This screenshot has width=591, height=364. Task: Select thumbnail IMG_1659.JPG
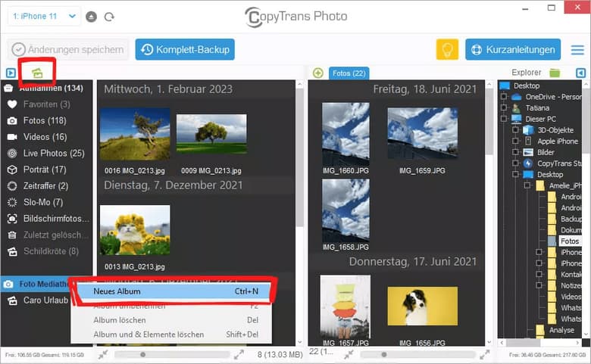[423, 132]
